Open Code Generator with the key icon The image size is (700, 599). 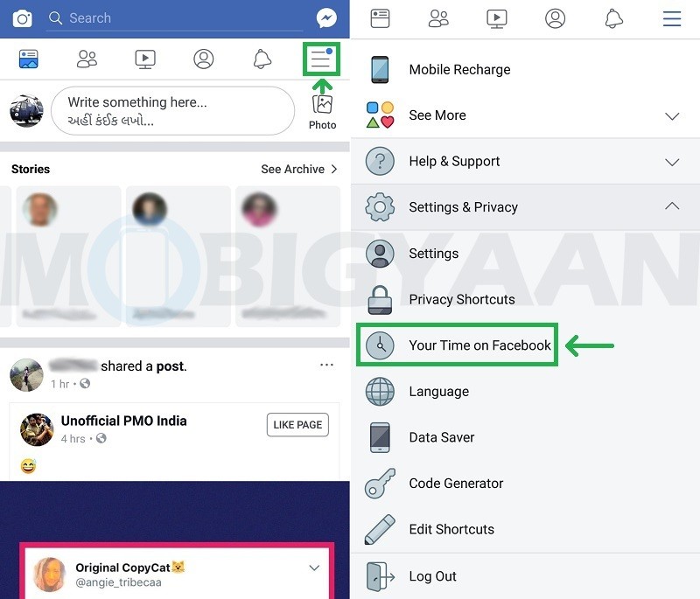tap(455, 483)
